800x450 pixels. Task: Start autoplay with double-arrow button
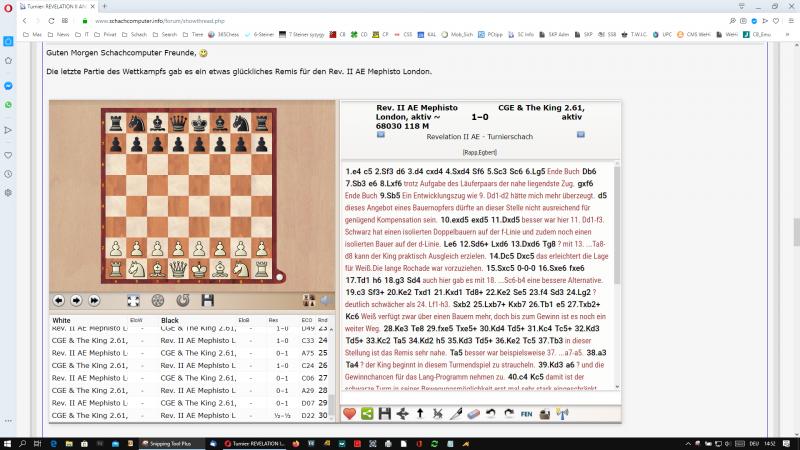click(94, 300)
